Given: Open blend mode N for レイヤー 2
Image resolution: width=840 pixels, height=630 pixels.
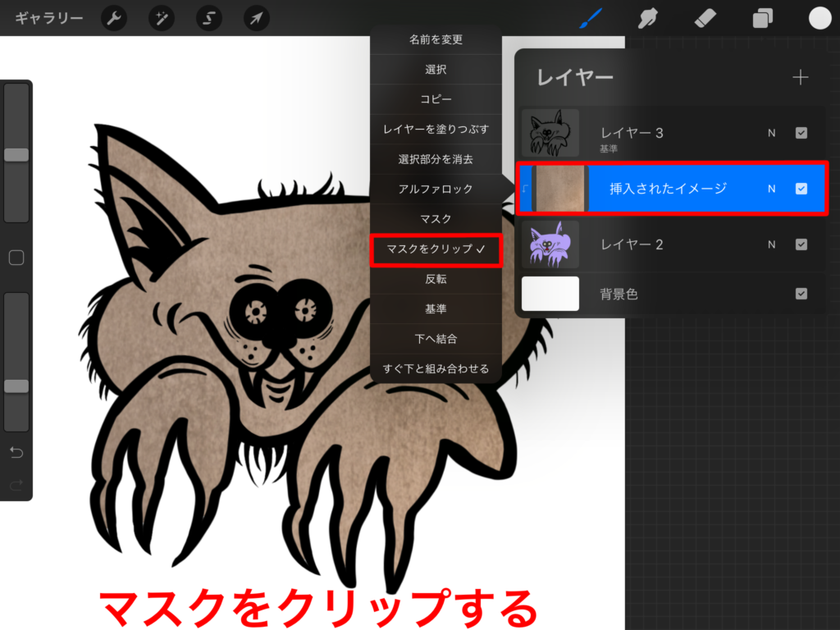Looking at the screenshot, I should click(x=771, y=244).
